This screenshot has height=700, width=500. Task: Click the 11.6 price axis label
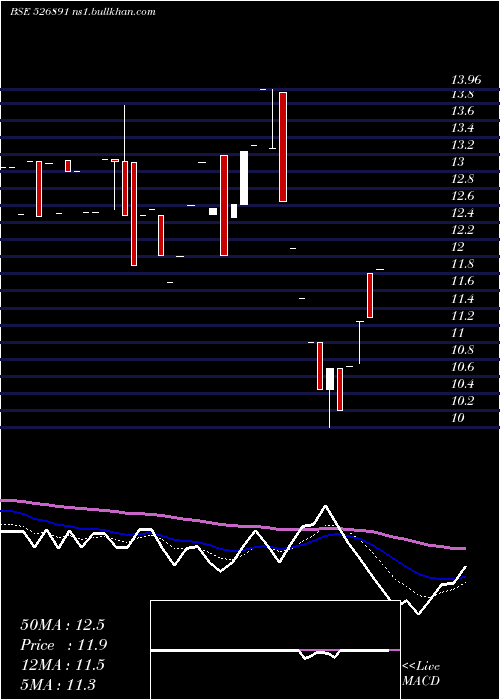(462, 282)
